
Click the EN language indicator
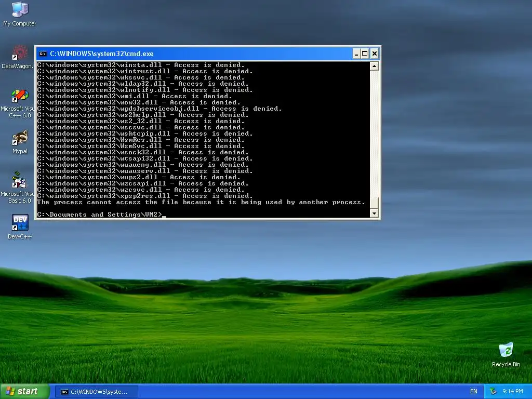pyautogui.click(x=474, y=392)
